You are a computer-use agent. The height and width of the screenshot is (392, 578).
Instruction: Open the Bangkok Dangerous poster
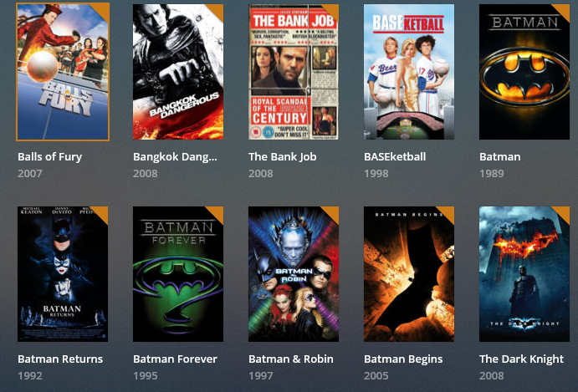point(178,72)
